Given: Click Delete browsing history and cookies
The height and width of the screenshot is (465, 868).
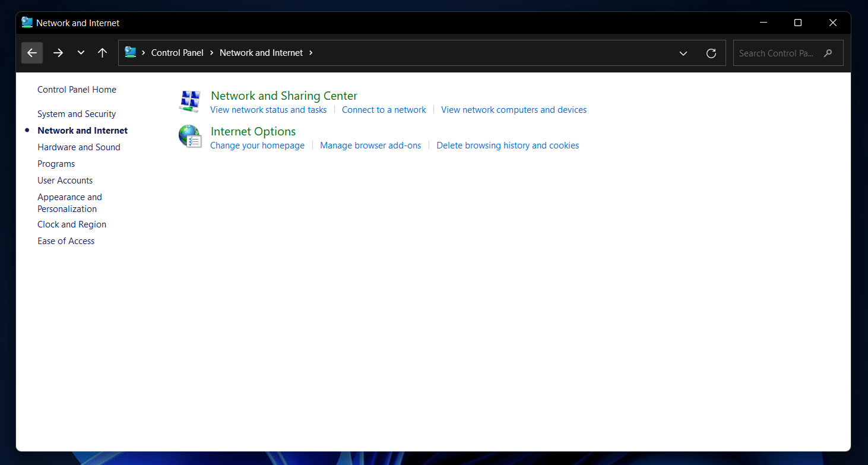Looking at the screenshot, I should 508,145.
